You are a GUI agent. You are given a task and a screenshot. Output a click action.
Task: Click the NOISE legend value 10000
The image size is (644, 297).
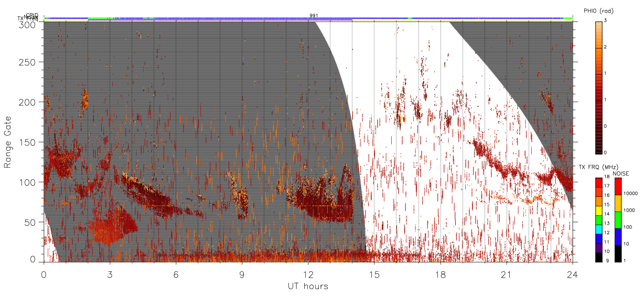pos(630,194)
